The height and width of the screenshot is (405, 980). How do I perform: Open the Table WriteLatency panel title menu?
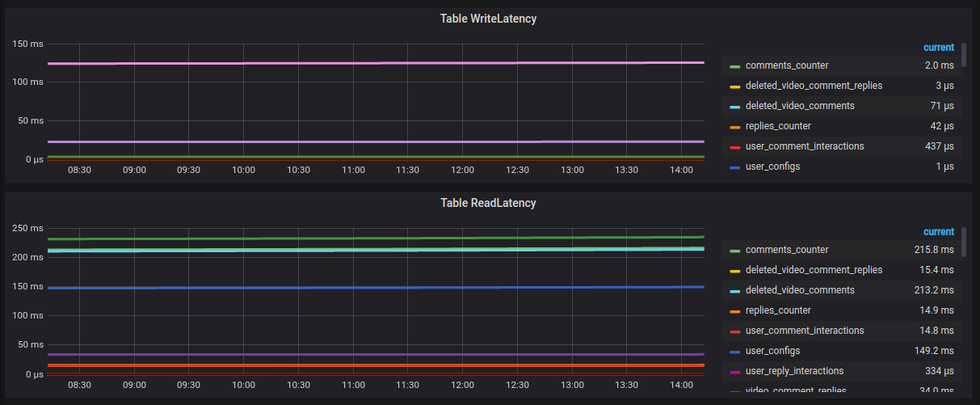[x=488, y=19]
